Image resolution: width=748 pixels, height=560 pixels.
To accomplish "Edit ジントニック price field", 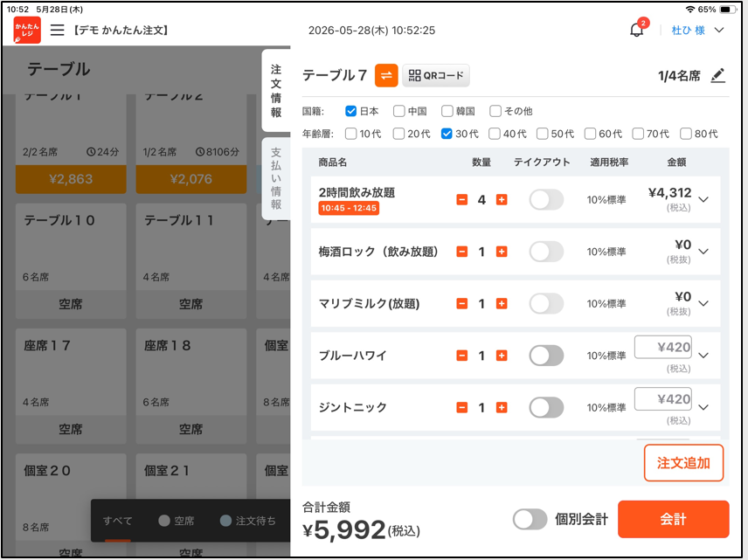I will click(x=663, y=398).
